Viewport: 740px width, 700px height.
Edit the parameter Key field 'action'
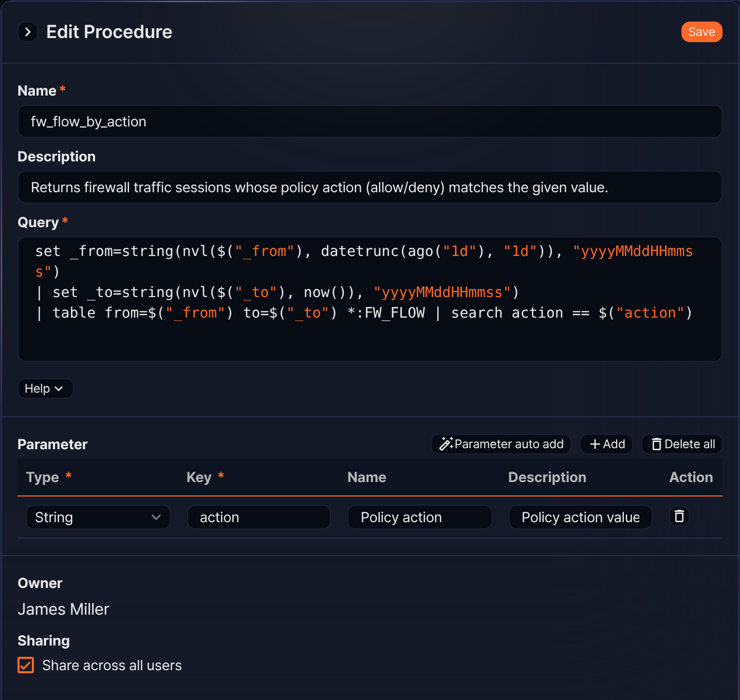258,517
